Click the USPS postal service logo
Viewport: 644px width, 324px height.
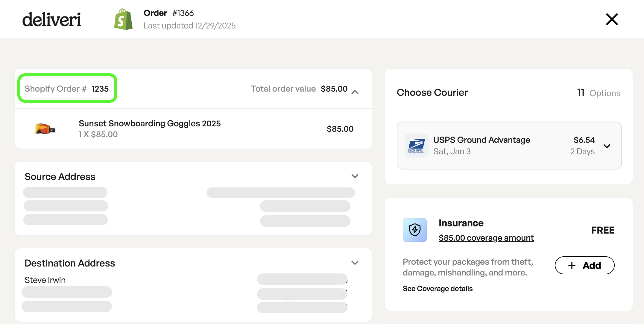click(x=416, y=146)
